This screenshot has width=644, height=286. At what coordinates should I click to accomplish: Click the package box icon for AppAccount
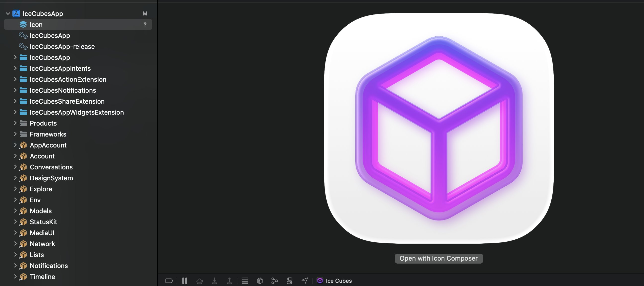coord(23,145)
